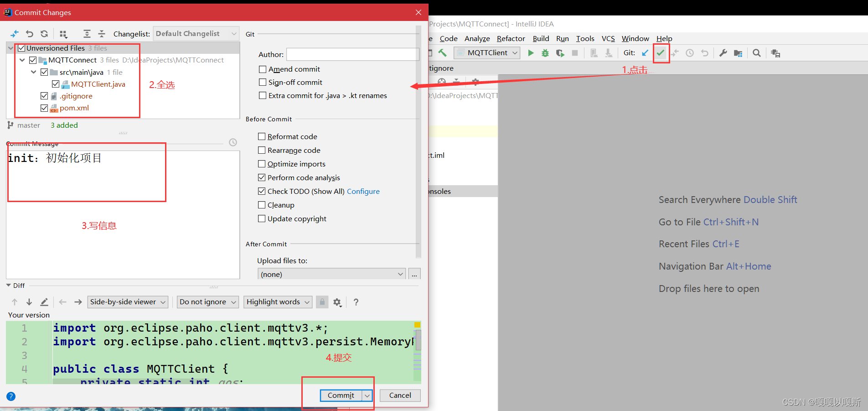Open commit message history clock icon
Screen dimensions: 868x411
pyautogui.click(x=233, y=142)
